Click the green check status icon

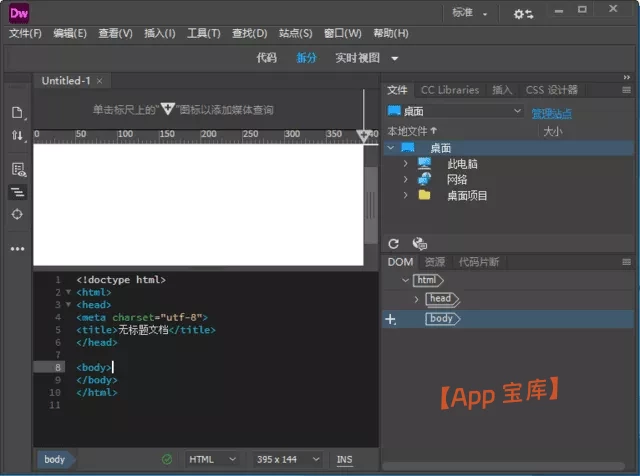[x=167, y=459]
